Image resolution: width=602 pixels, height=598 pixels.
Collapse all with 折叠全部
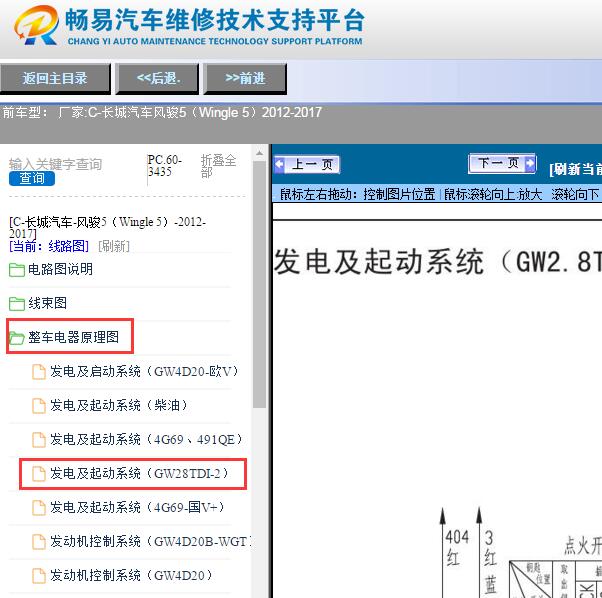pos(218,166)
